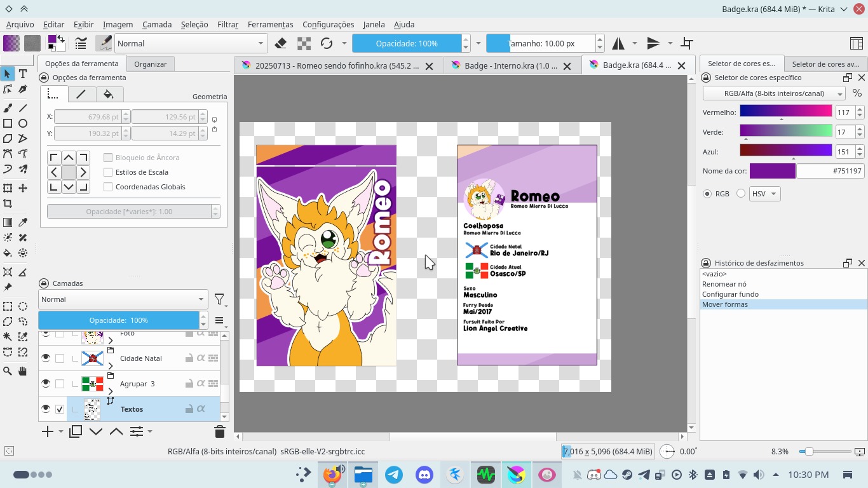This screenshot has height=488, width=868.
Task: Open the RGB/Alfa color model dropdown
Action: coord(774,93)
